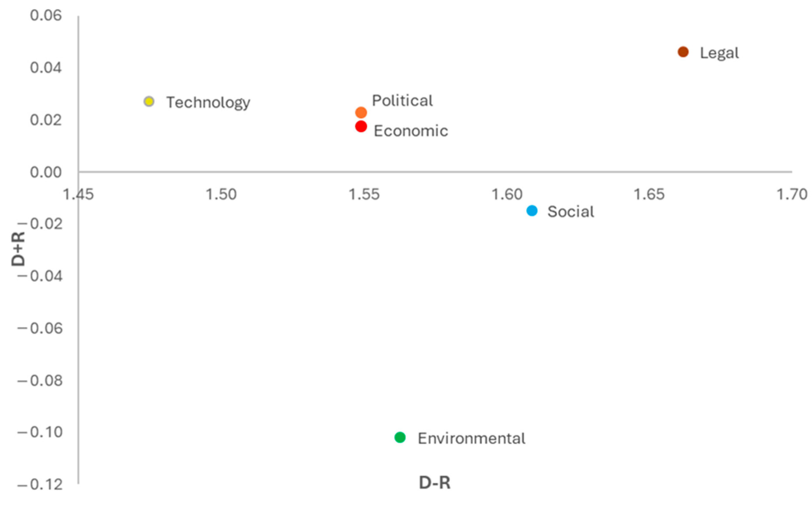Screen dimensions: 812x506
Task: Select the Environmental data label
Action: (x=471, y=438)
